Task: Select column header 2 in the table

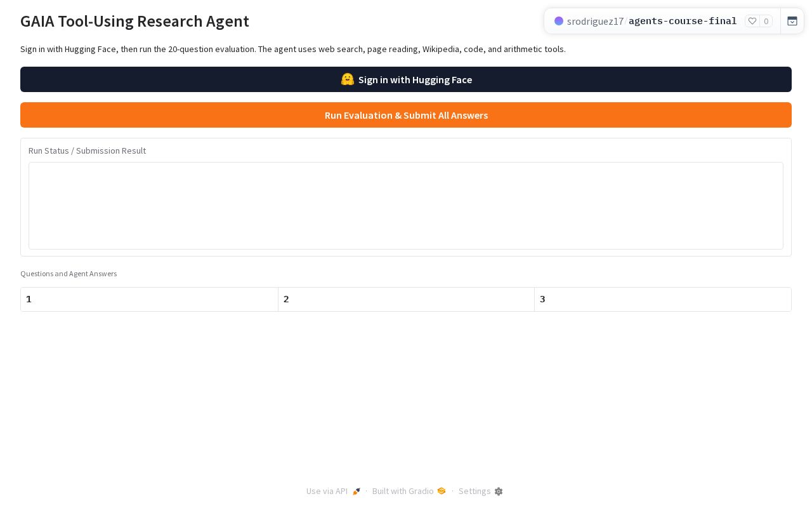Action: tap(406, 299)
